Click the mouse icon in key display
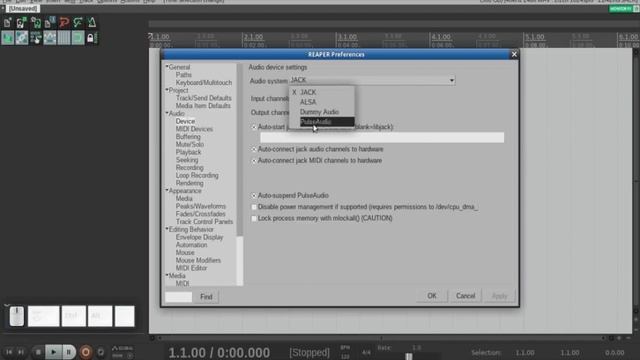640x360 pixels. 17,316
